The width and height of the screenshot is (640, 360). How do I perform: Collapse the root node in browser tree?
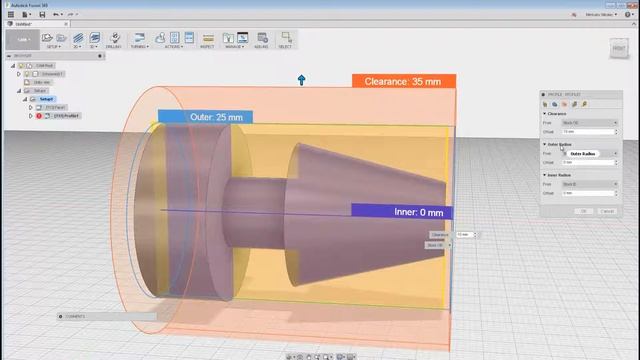tap(13, 66)
